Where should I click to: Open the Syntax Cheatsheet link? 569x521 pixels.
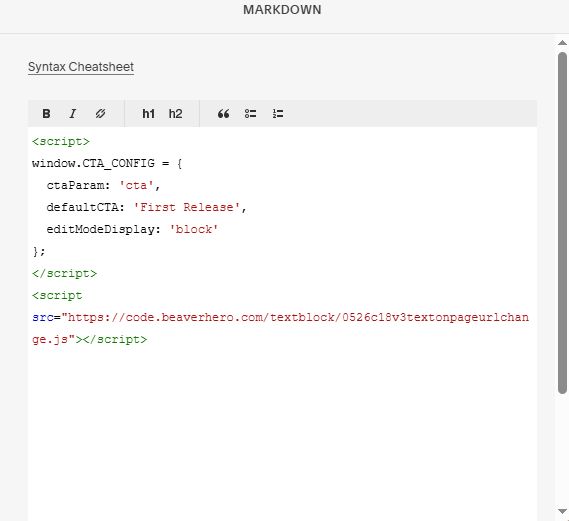tap(81, 67)
